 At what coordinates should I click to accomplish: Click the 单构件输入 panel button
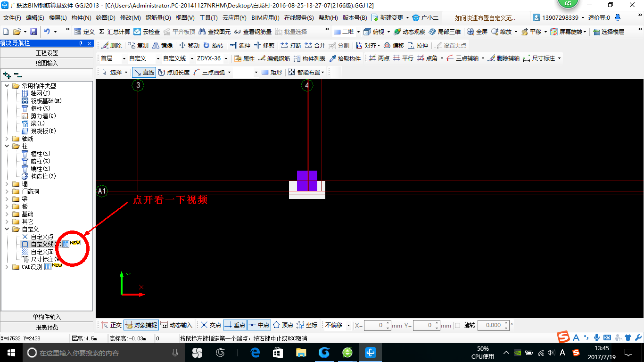(x=47, y=317)
